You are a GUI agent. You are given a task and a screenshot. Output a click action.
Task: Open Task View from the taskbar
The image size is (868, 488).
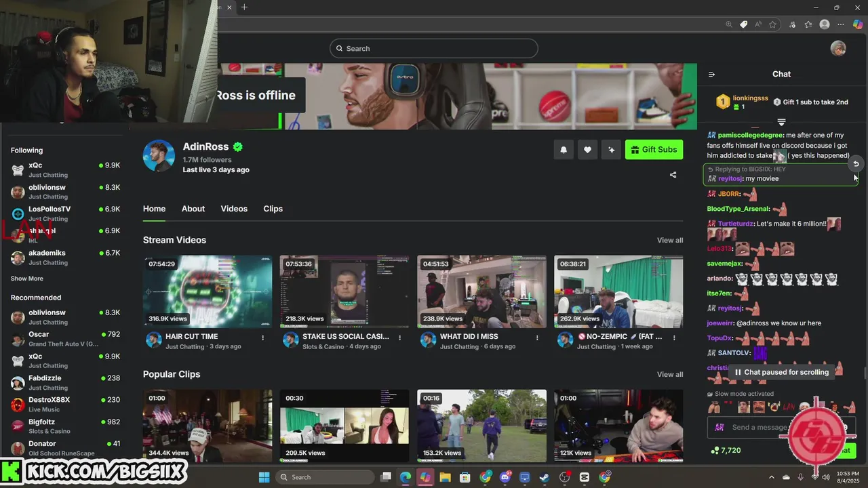tap(386, 477)
